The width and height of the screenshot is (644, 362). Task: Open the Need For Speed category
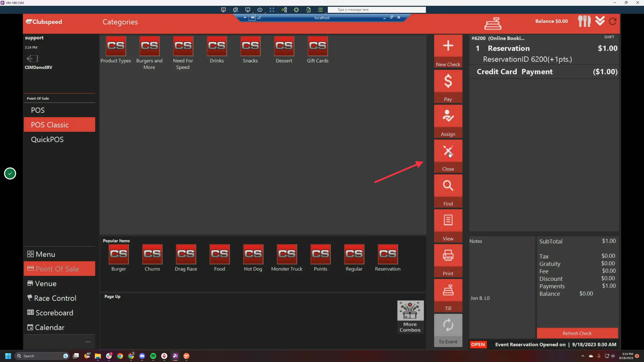(183, 53)
